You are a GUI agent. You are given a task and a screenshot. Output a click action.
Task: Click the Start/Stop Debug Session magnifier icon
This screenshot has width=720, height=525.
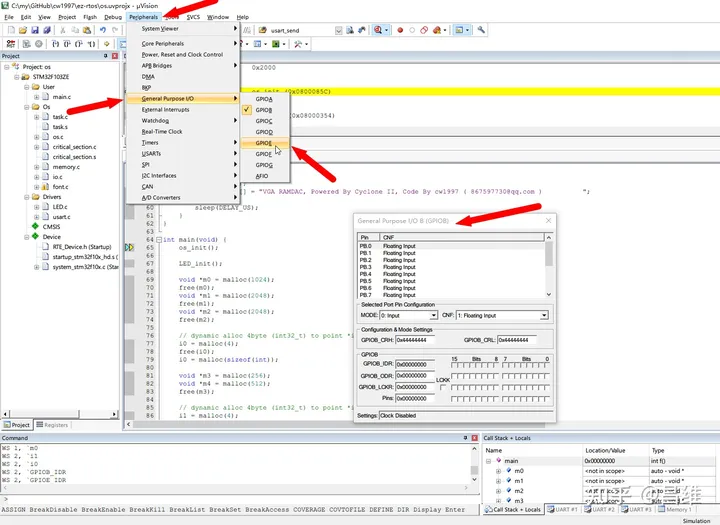378,30
